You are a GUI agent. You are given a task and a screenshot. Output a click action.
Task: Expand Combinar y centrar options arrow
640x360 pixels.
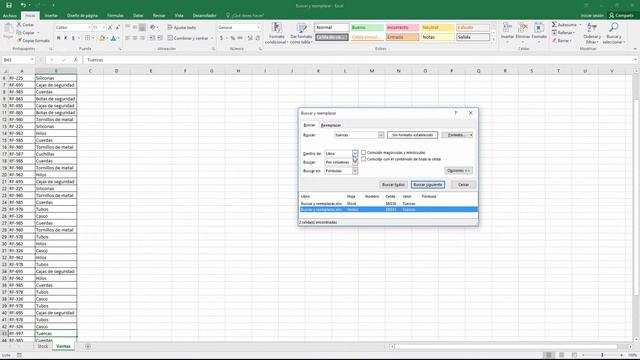click(x=212, y=38)
